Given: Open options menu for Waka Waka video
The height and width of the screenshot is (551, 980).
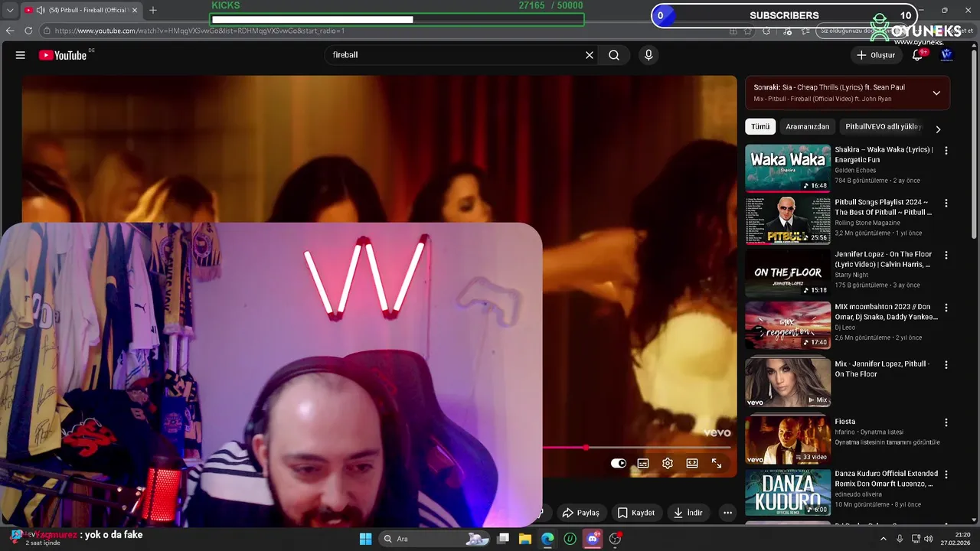Looking at the screenshot, I should pos(946,151).
